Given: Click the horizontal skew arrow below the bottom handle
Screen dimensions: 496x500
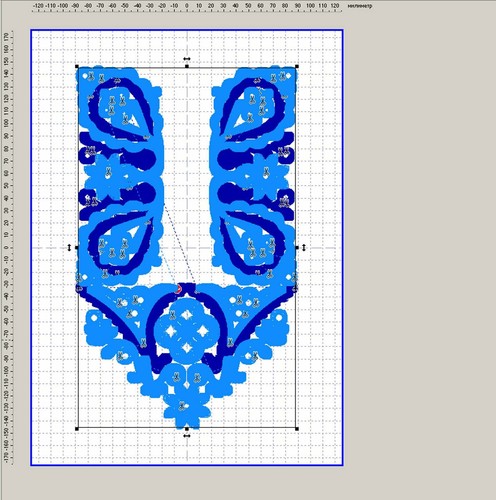Looking at the screenshot, I should 187,436.
